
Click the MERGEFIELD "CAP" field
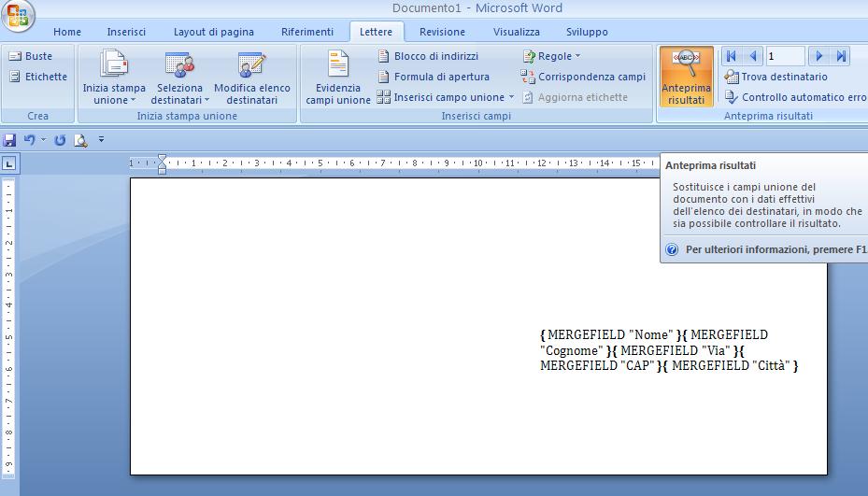pyautogui.click(x=642, y=358)
